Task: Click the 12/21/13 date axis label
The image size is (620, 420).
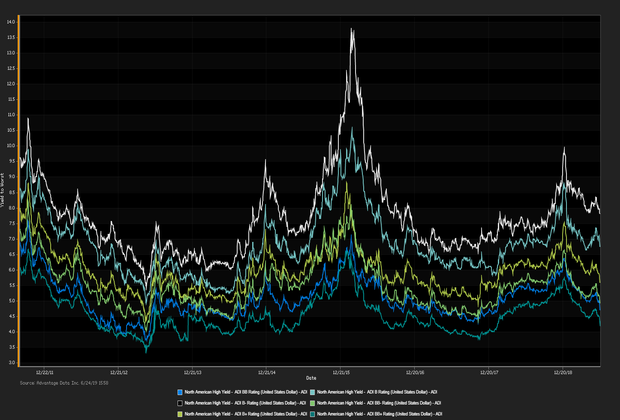Action: pyautogui.click(x=193, y=373)
